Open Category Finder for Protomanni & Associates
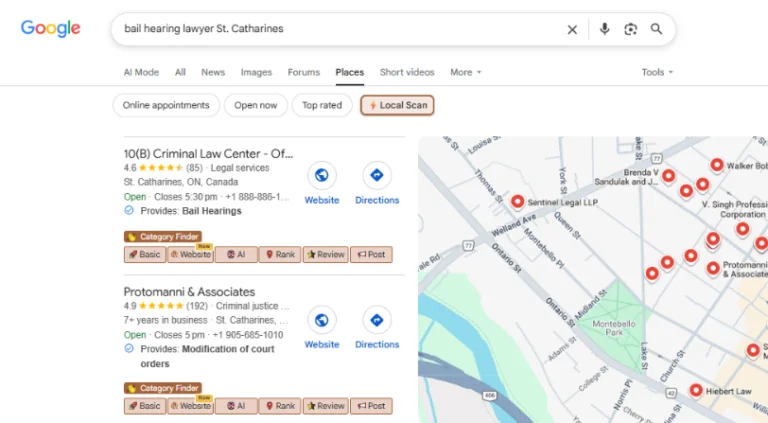 point(163,388)
